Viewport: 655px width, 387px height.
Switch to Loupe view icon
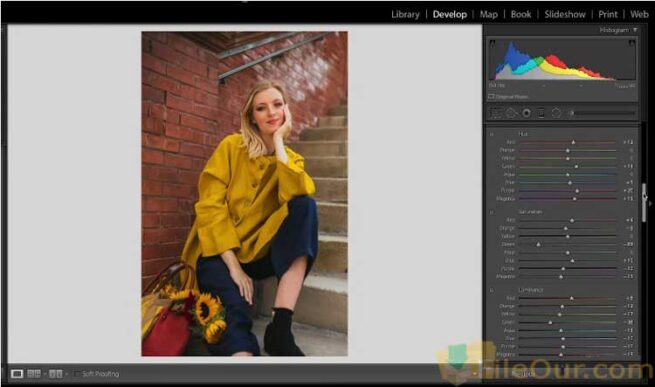coord(17,374)
